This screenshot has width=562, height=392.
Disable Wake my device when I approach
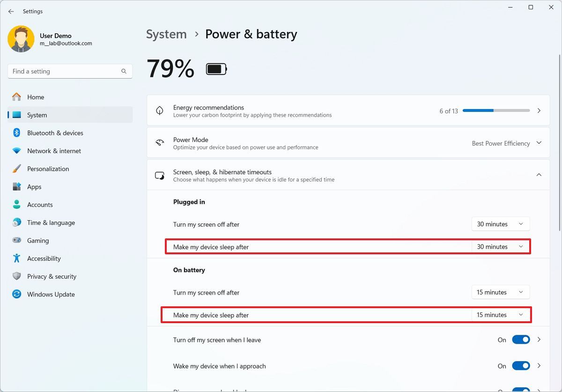pyautogui.click(x=521, y=366)
